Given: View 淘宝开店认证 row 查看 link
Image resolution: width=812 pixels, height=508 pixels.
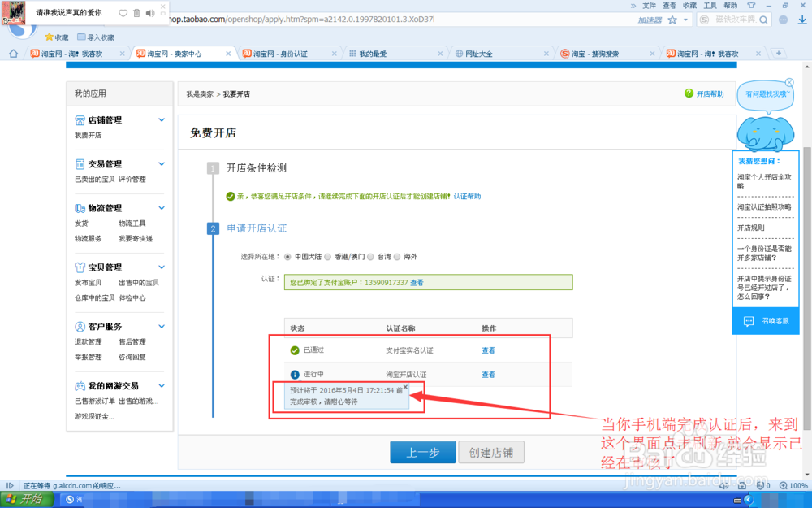Looking at the screenshot, I should pos(488,375).
